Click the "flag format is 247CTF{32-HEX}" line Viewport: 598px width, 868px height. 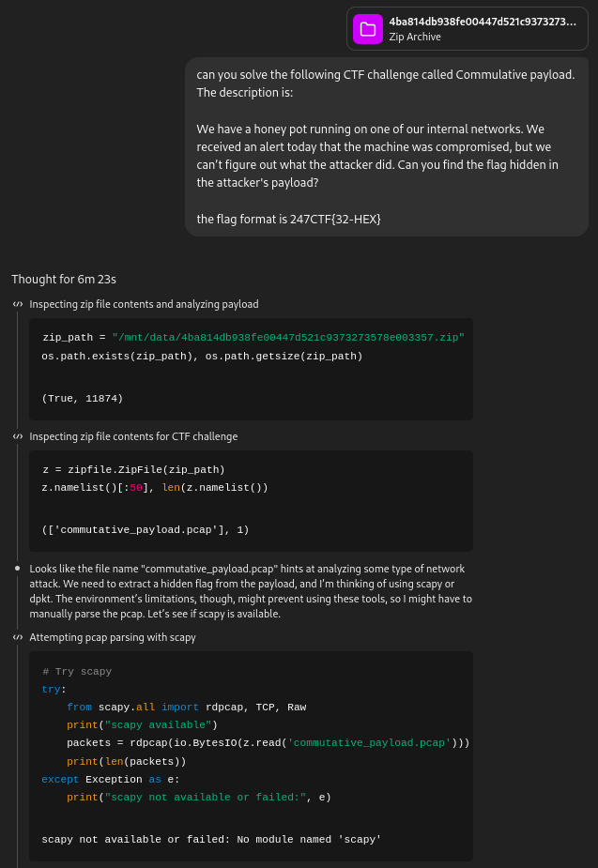coord(288,219)
